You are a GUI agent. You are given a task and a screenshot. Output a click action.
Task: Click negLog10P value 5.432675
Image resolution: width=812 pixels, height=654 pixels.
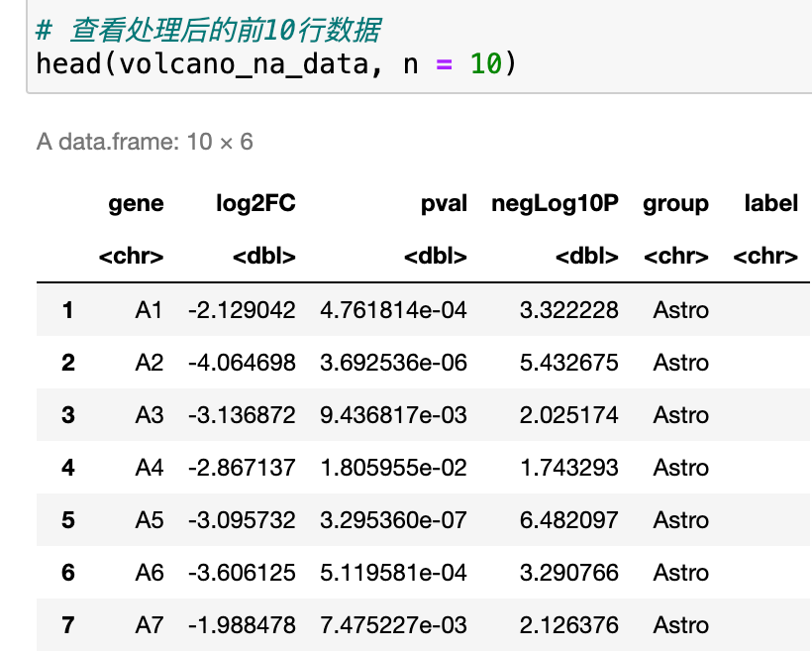(569, 363)
